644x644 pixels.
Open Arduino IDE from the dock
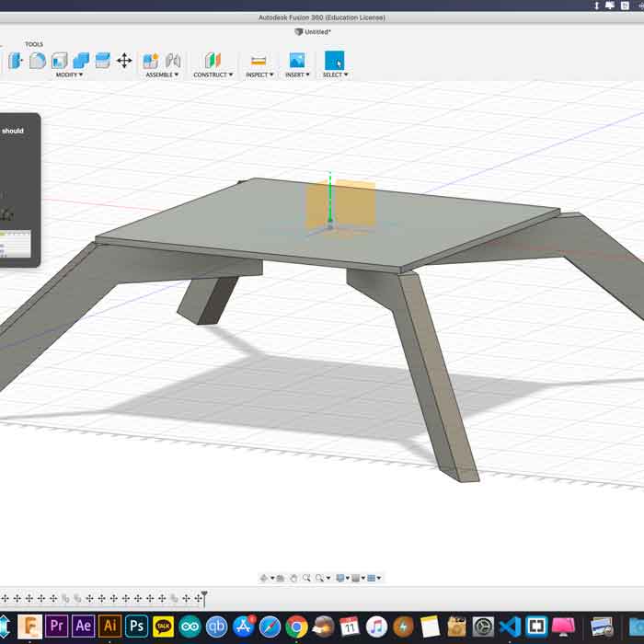click(190, 627)
